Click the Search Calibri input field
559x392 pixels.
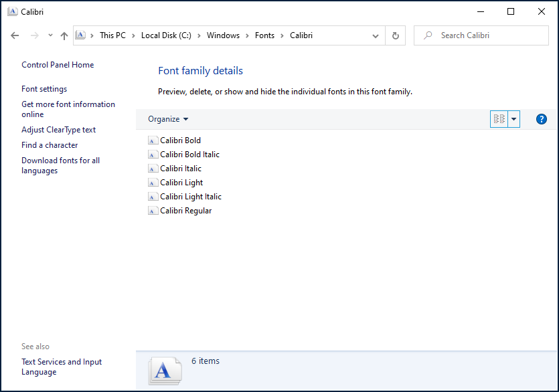(x=489, y=35)
